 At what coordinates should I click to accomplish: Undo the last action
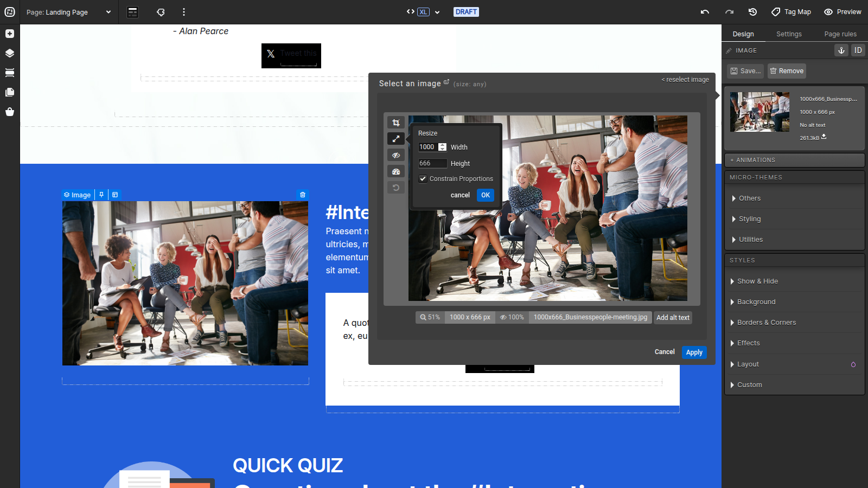click(705, 12)
